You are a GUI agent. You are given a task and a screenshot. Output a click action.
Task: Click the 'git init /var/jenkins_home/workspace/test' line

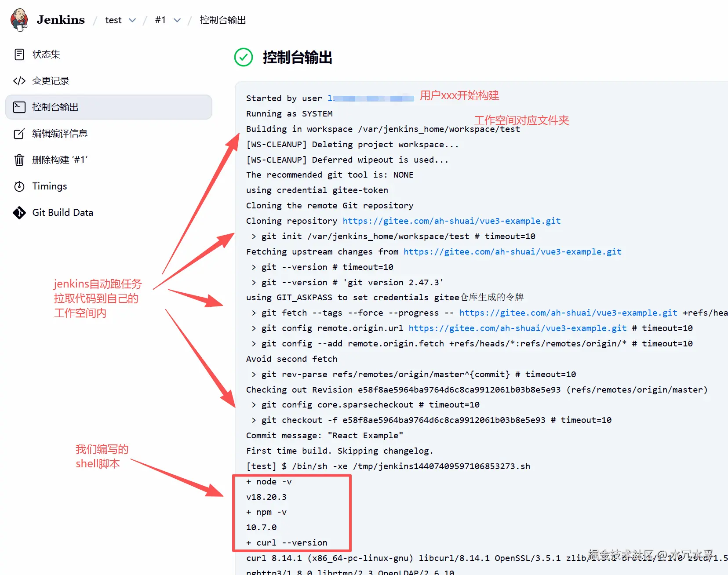(x=393, y=237)
